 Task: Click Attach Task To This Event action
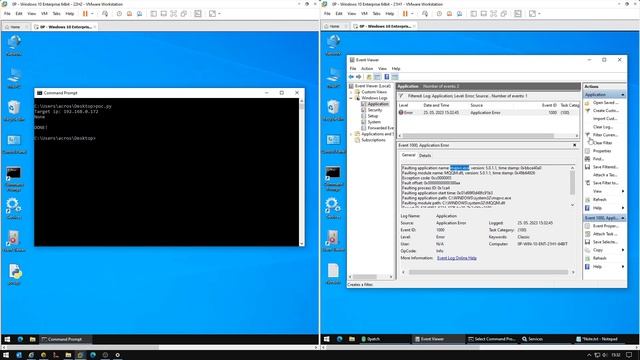point(605,234)
